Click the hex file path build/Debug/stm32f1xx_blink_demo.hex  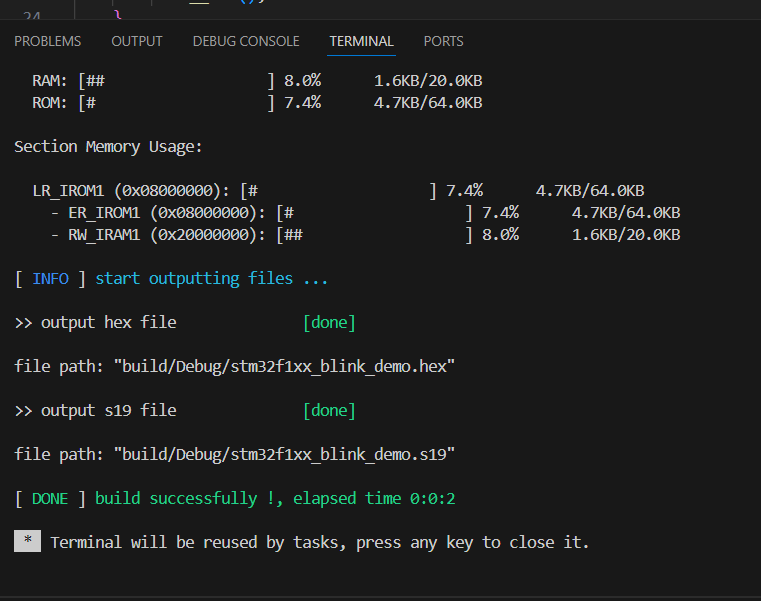pyautogui.click(x=284, y=367)
